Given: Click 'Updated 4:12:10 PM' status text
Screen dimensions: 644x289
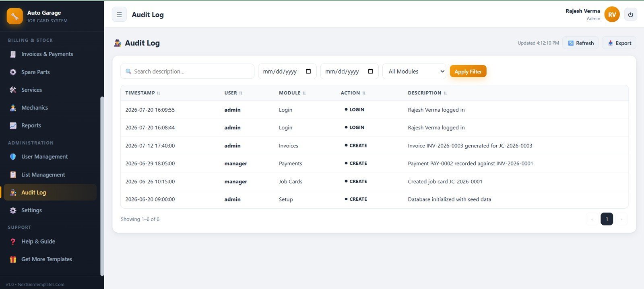Looking at the screenshot, I should [x=538, y=43].
